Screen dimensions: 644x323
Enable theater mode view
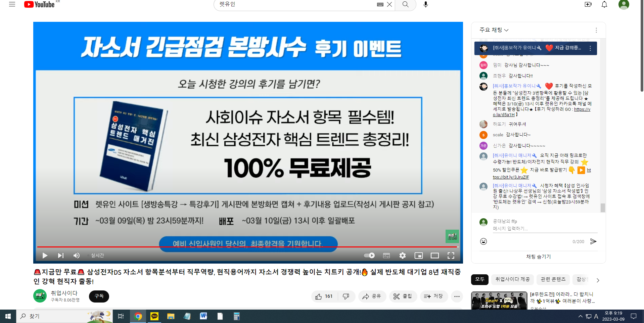pyautogui.click(x=434, y=256)
